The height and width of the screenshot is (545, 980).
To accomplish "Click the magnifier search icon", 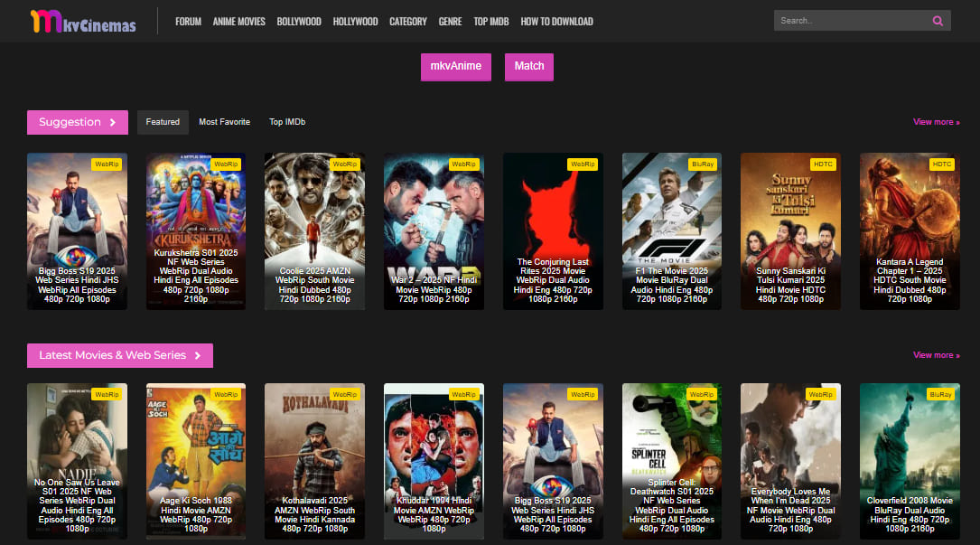I will [x=938, y=21].
